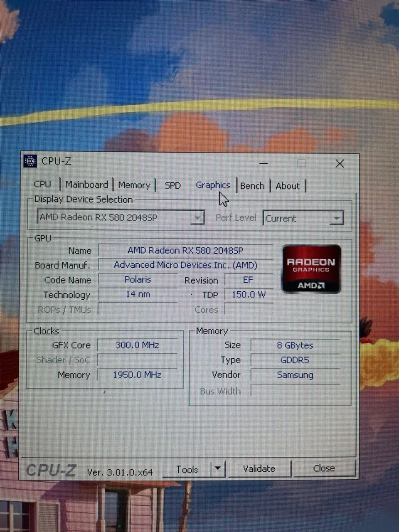The width and height of the screenshot is (399, 532).
Task: Switch to the CPU tab
Action: (43, 184)
